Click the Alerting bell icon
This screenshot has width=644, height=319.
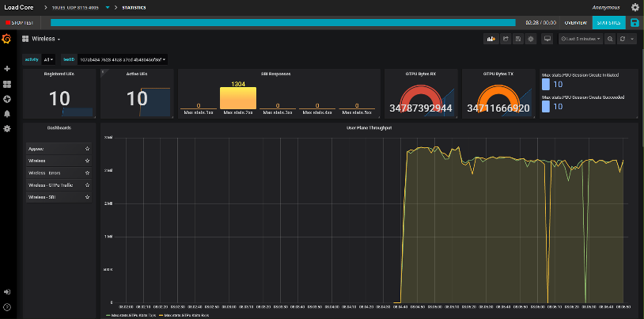(7, 114)
